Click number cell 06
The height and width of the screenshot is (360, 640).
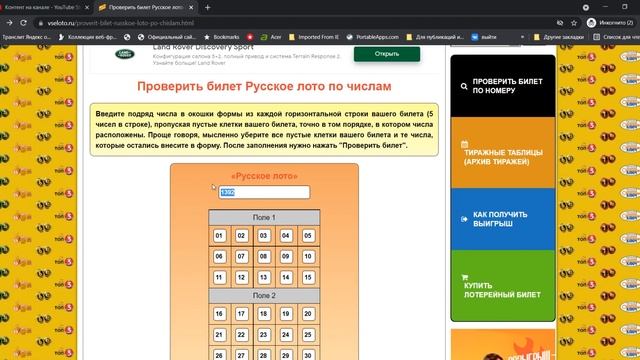(x=219, y=256)
